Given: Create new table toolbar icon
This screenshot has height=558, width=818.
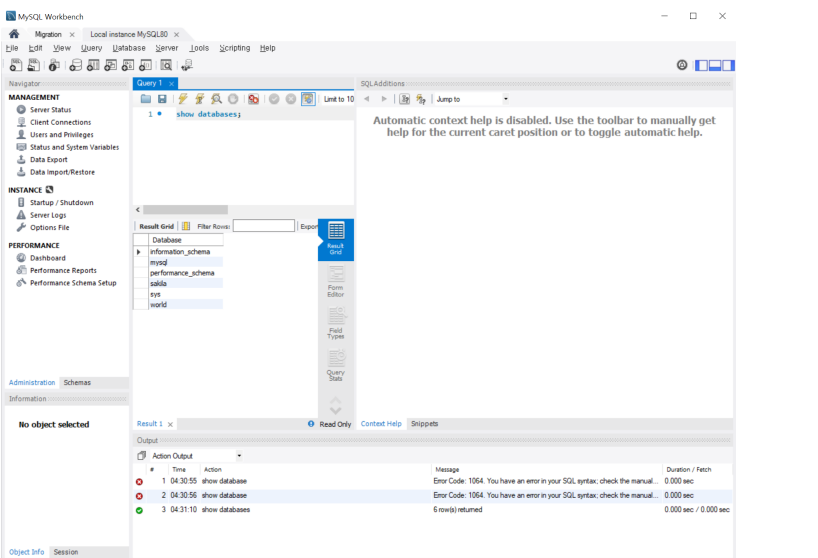Looking at the screenshot, I should [93, 65].
